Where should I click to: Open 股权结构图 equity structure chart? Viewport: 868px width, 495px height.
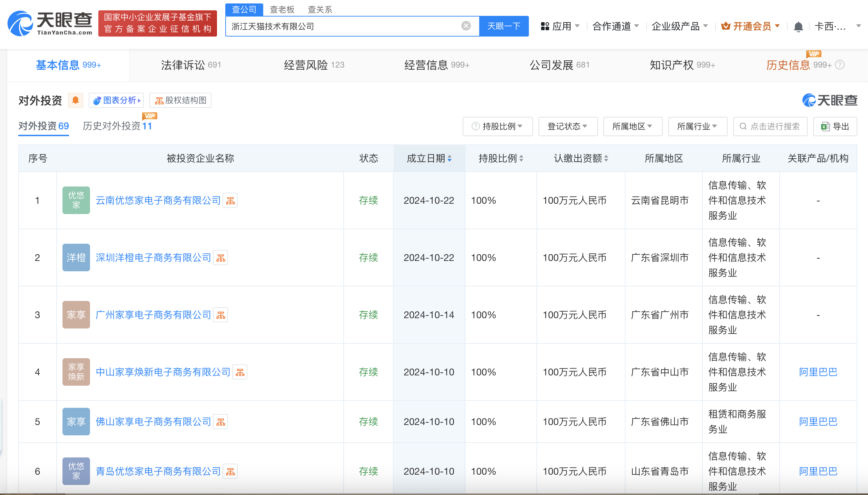180,100
